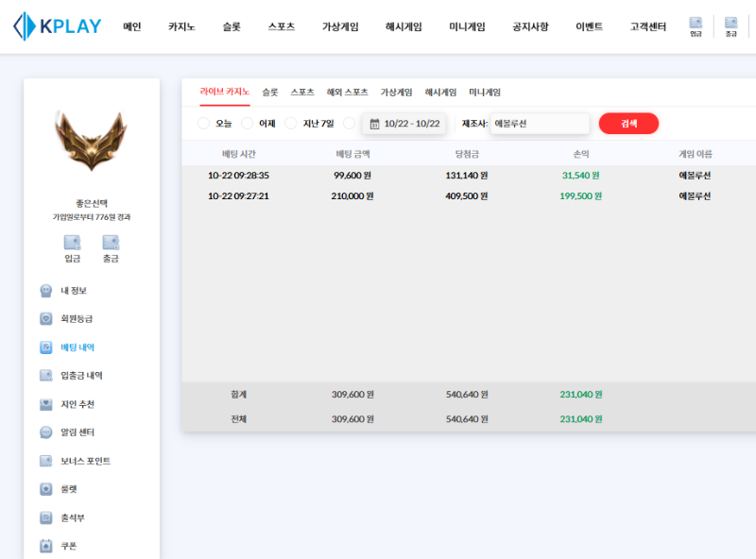The height and width of the screenshot is (559, 756).
Task: Choose the 지난 7일 radio option
Action: tap(291, 124)
